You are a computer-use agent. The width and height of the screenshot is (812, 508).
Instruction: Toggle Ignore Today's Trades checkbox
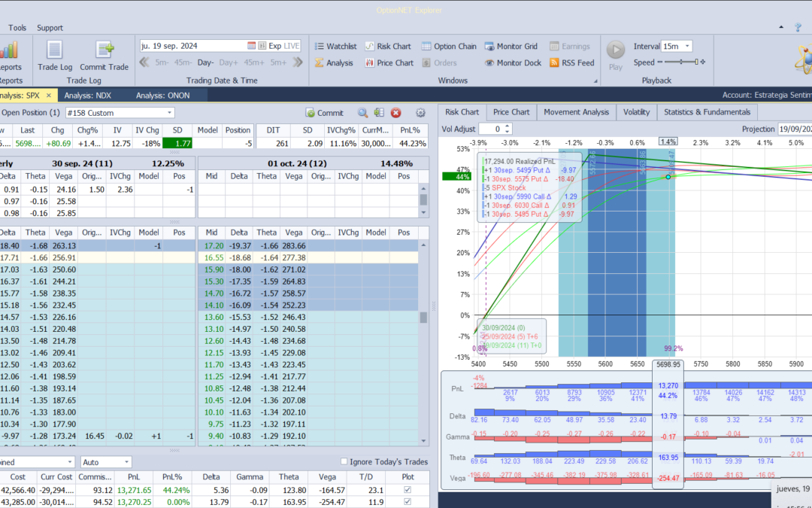tap(344, 461)
